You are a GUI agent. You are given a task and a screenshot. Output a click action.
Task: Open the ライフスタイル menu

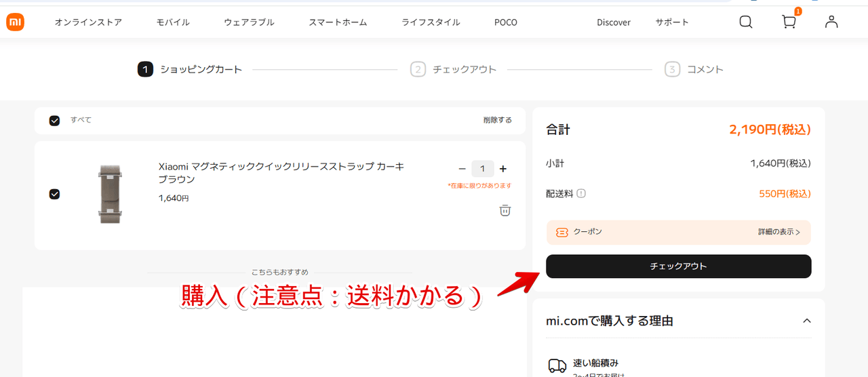click(x=431, y=22)
